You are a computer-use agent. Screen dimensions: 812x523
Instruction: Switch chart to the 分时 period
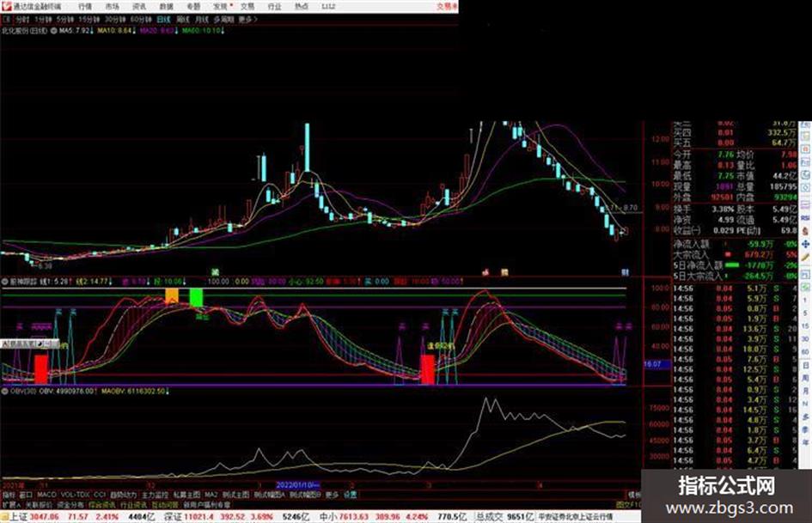(x=22, y=19)
